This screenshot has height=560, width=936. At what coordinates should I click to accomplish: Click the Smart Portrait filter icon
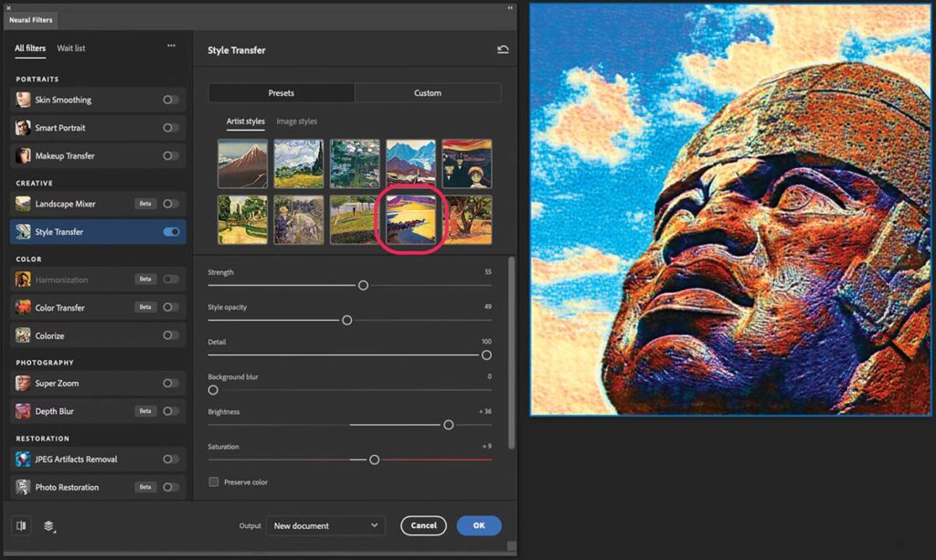point(23,128)
